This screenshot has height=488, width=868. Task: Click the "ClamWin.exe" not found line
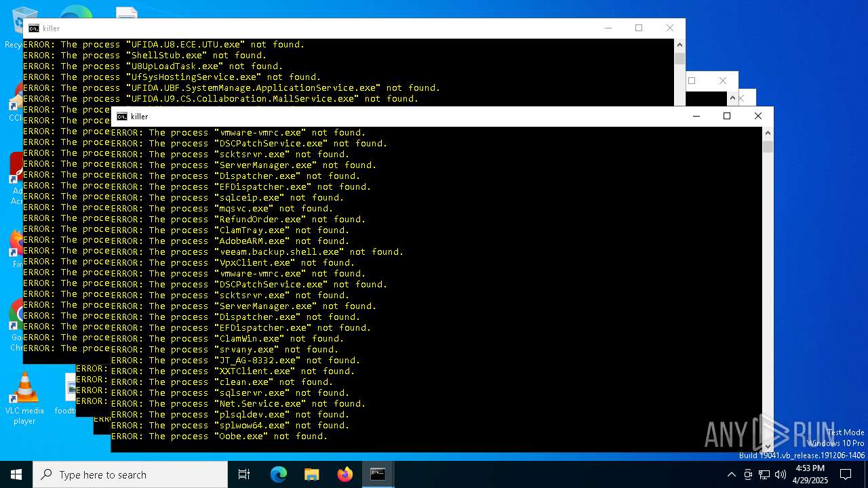tap(227, 339)
